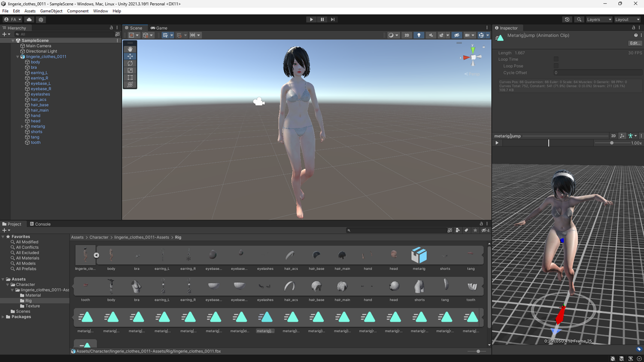This screenshot has height=362, width=644.
Task: Open the version control settings icon
Action: 41,19
